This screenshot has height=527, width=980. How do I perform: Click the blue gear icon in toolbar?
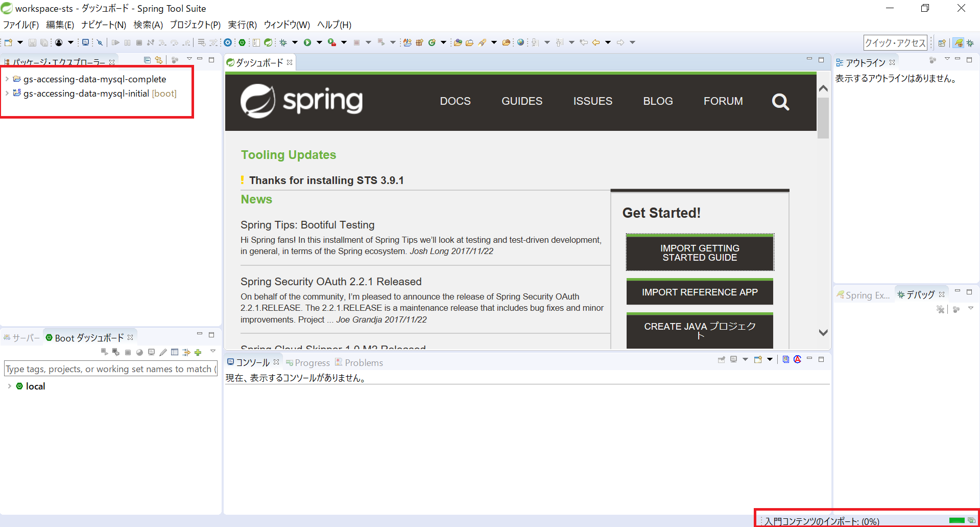pos(228,42)
